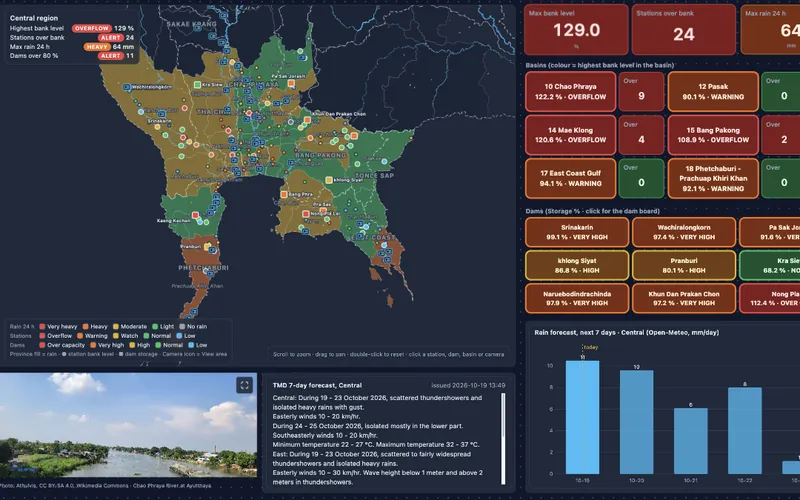Click the Over 0 count beside East Coast Gulf

pos(641,179)
